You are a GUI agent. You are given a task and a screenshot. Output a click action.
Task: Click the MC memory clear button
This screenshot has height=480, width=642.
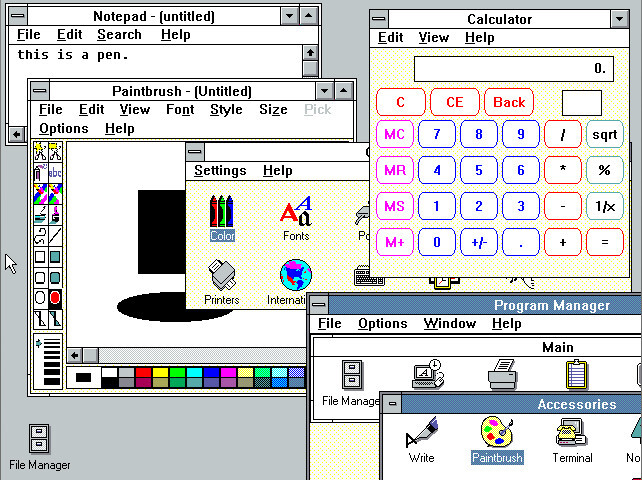point(395,134)
